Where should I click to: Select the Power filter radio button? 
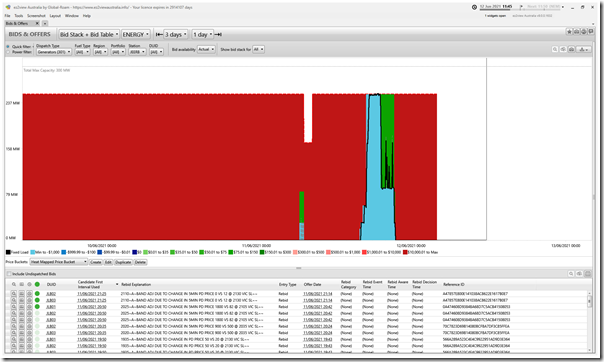(x=8, y=52)
